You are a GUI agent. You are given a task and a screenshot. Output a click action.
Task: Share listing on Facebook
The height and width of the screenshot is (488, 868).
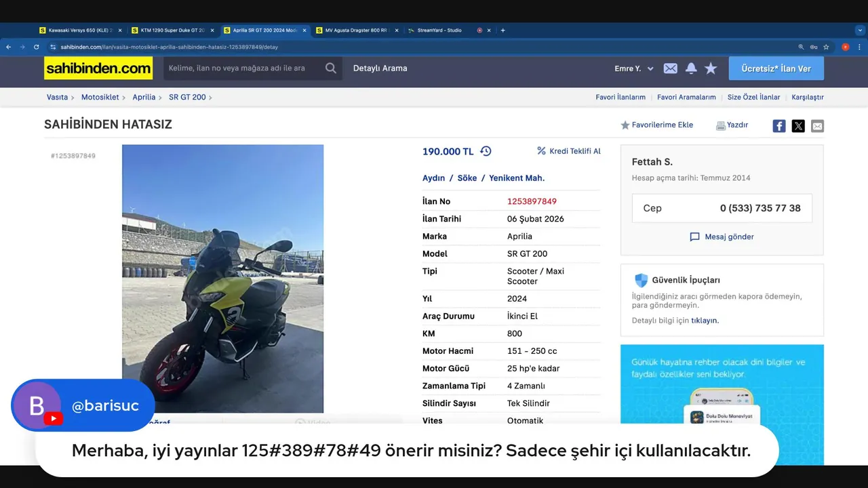pos(779,125)
